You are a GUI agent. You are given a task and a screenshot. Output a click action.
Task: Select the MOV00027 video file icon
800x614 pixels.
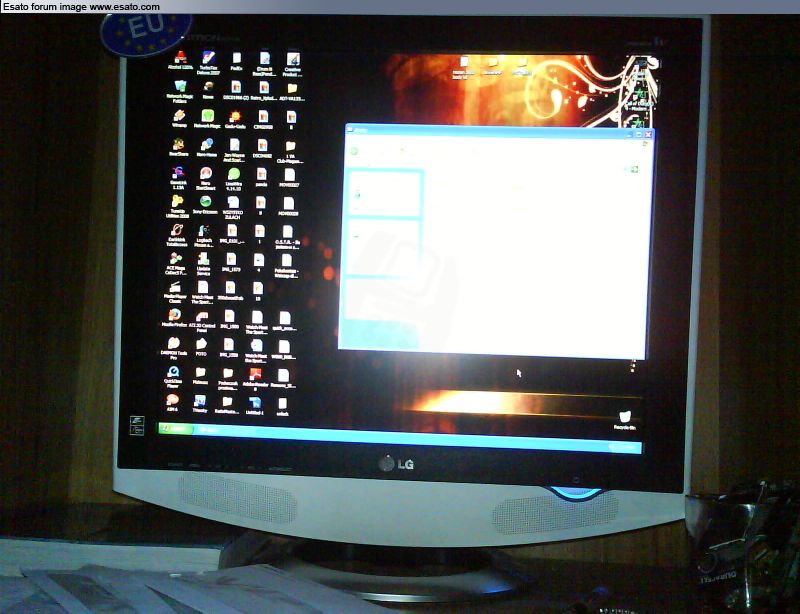pyautogui.click(x=289, y=177)
